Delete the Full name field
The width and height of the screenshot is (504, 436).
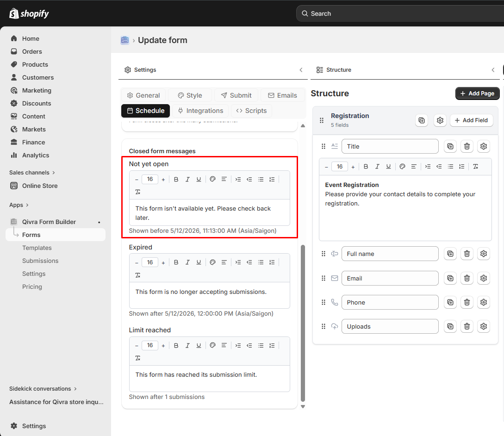pos(467,254)
